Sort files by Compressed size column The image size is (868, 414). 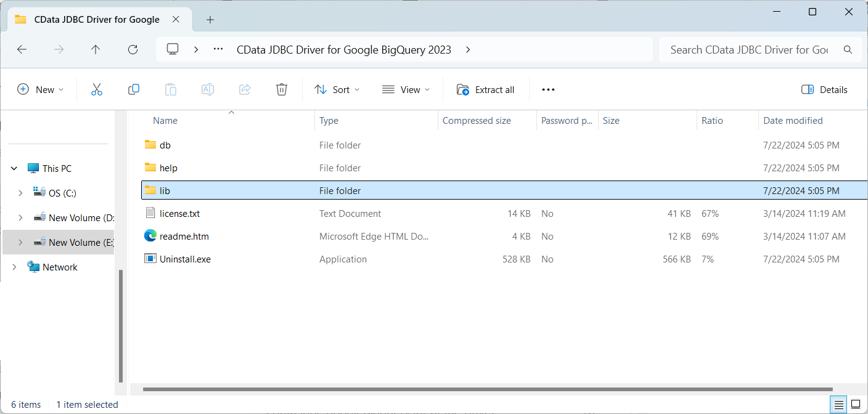coord(477,120)
